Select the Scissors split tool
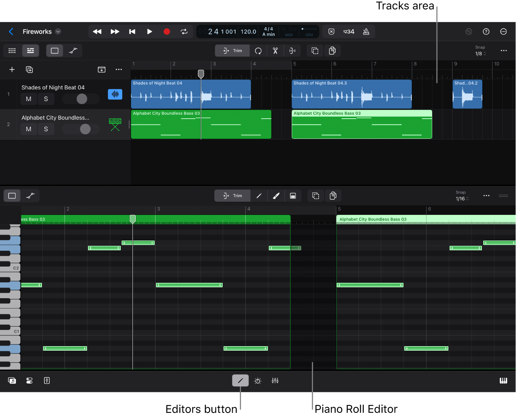516x420 pixels. coord(275,51)
